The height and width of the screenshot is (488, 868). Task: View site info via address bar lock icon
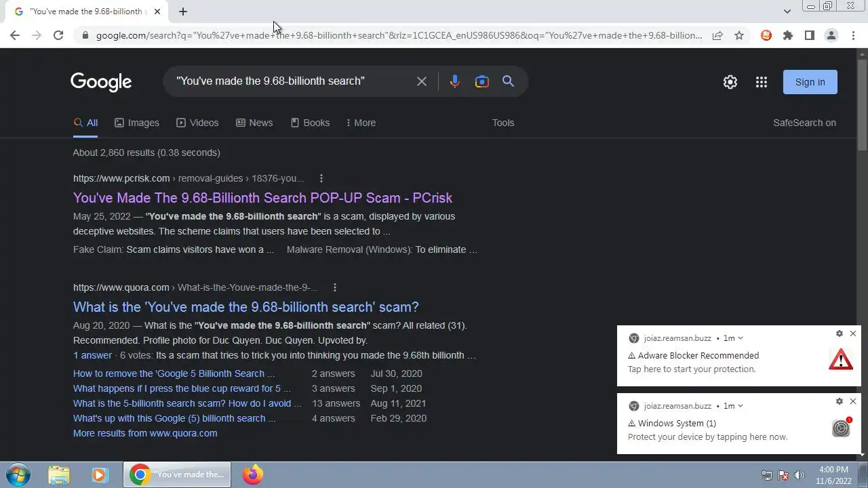tap(85, 35)
